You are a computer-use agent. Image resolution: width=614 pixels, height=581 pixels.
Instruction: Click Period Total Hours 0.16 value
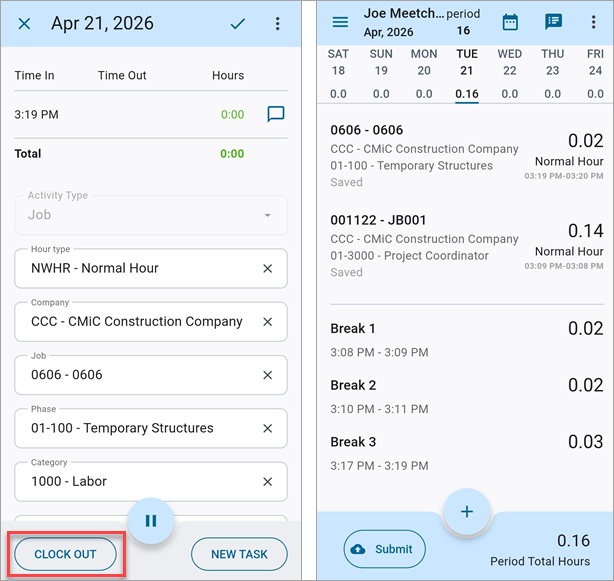coord(573,541)
